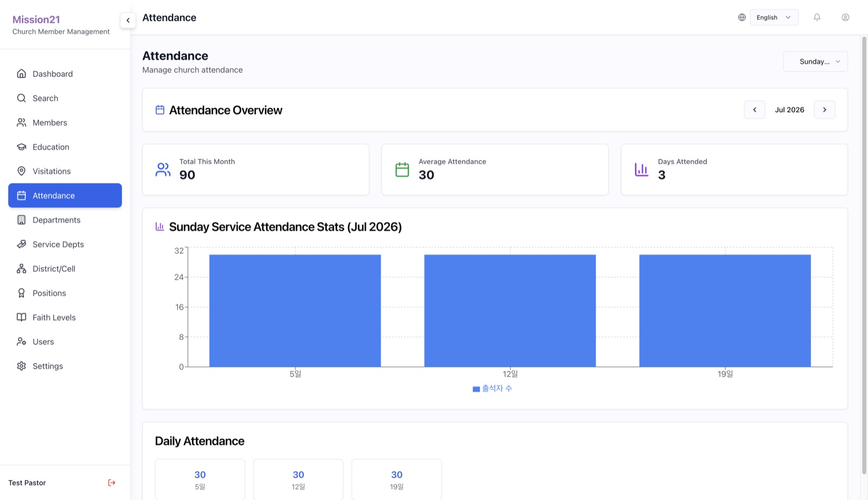
Task: Click the page vertical scrollbar
Action: click(x=864, y=255)
